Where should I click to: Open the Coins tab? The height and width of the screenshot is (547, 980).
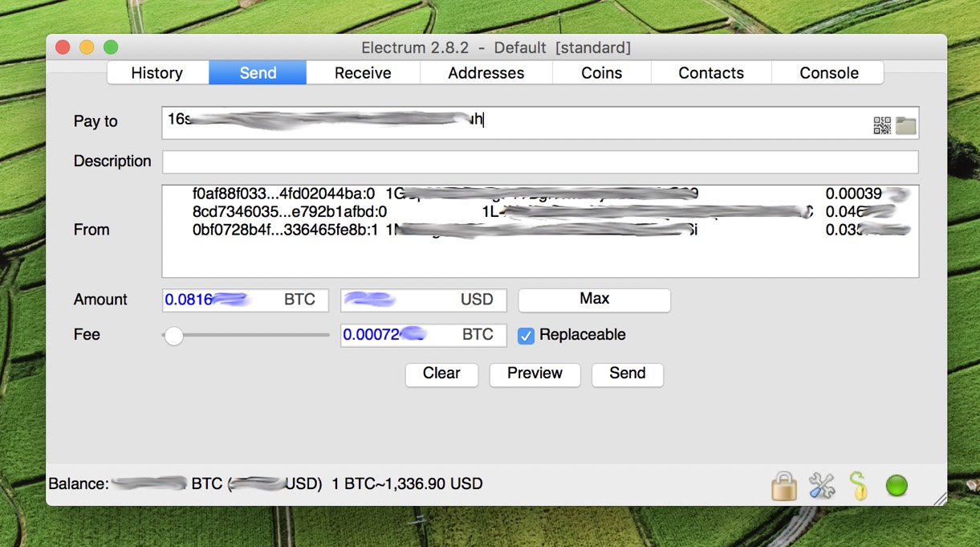pos(602,73)
